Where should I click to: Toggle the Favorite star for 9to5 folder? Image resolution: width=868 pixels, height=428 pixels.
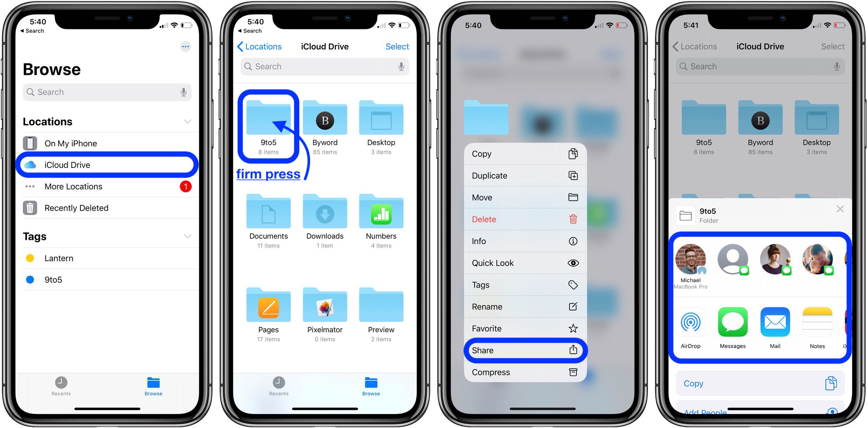[x=521, y=327]
